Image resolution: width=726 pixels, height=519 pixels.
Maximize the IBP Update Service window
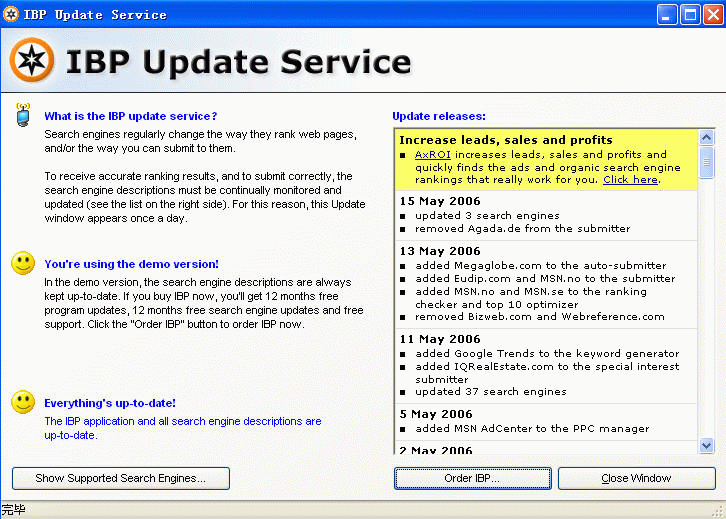(x=690, y=15)
